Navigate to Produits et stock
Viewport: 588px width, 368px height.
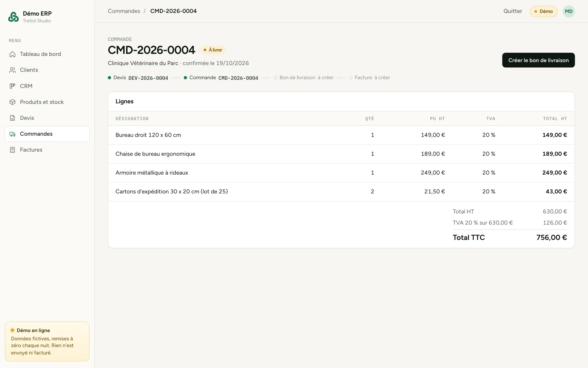pyautogui.click(x=47, y=102)
